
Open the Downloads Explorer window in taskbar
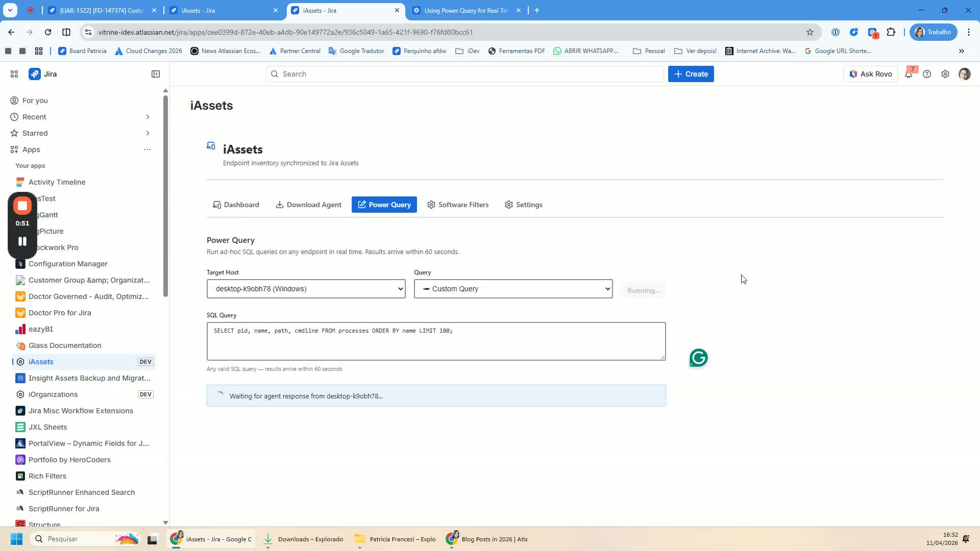point(303,539)
